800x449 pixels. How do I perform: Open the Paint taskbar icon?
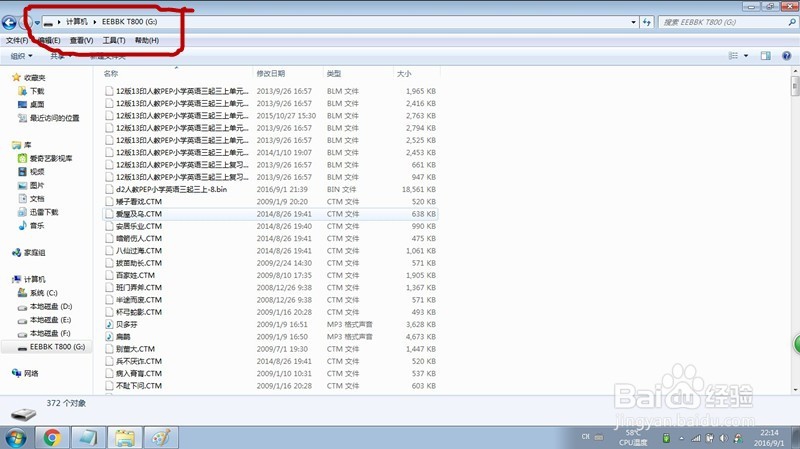click(x=161, y=438)
